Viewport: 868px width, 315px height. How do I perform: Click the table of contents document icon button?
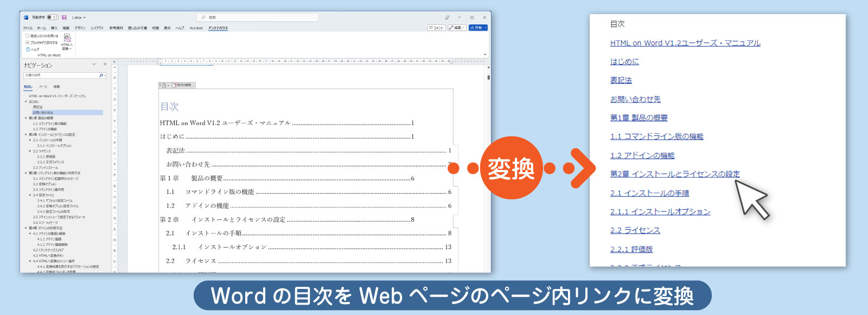(164, 85)
